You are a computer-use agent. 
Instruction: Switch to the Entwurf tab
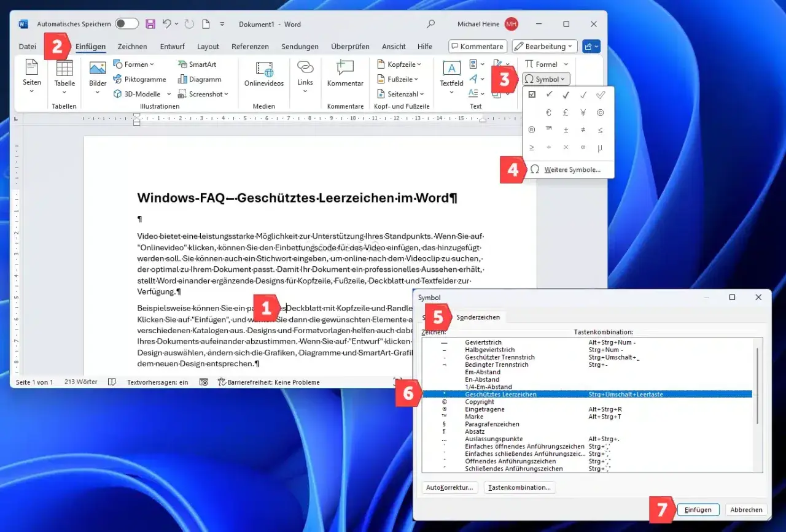pos(172,46)
